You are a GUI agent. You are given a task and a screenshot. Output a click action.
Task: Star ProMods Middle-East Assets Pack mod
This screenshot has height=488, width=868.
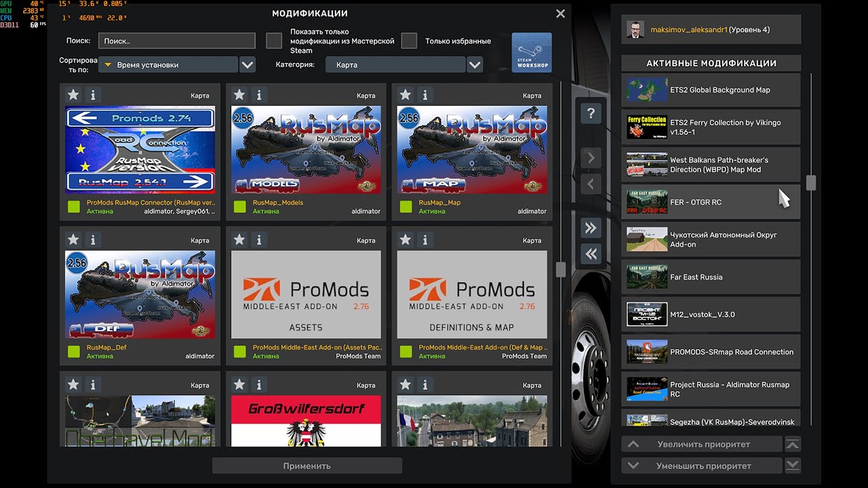[239, 240]
